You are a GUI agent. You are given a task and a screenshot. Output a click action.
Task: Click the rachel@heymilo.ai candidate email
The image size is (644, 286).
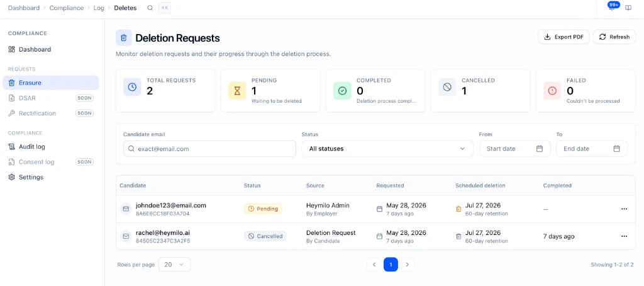click(164, 233)
